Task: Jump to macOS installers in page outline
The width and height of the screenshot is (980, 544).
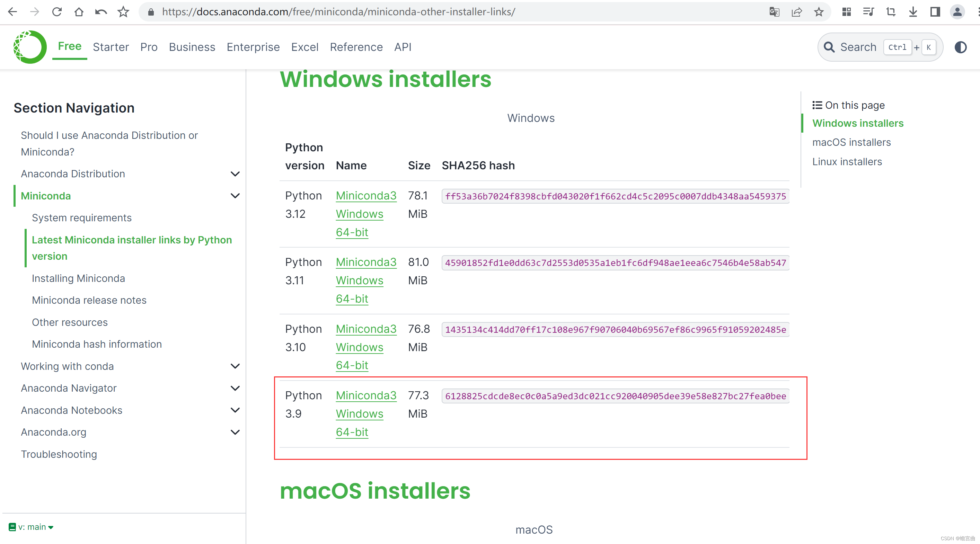Action: coord(851,142)
